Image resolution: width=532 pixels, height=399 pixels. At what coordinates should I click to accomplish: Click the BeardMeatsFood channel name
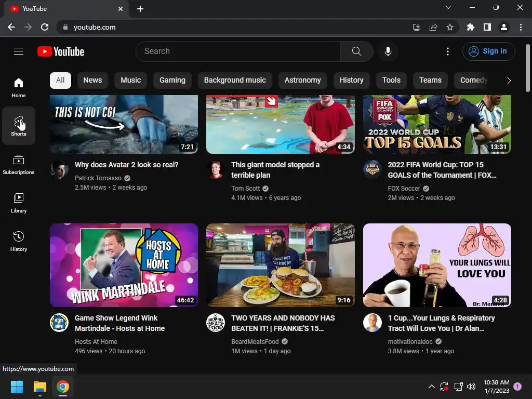coord(255,342)
